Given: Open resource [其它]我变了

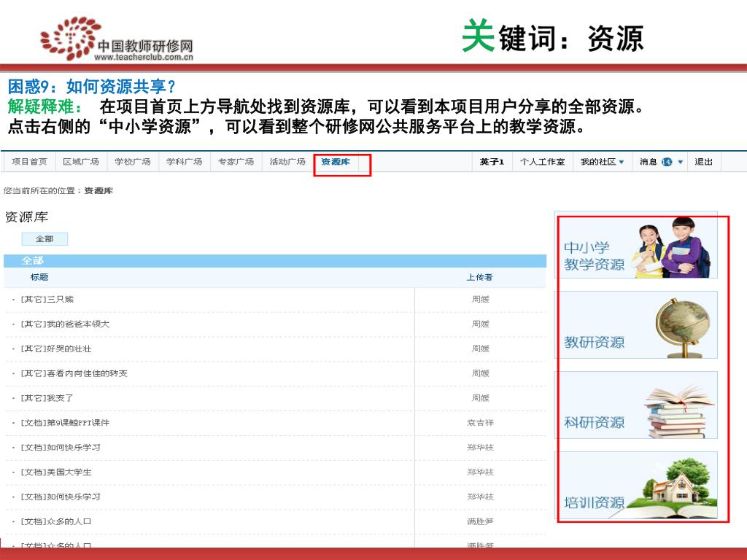Looking at the screenshot, I should (47, 398).
